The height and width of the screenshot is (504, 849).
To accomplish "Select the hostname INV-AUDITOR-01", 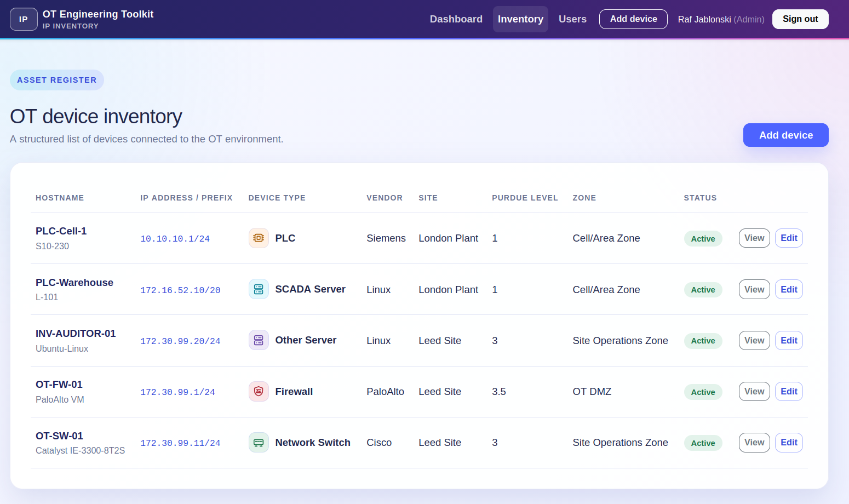I will coord(76,334).
